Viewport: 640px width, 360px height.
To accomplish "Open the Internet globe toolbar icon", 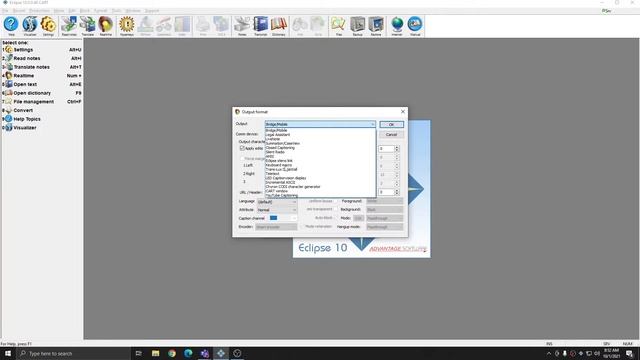I will tap(397, 26).
